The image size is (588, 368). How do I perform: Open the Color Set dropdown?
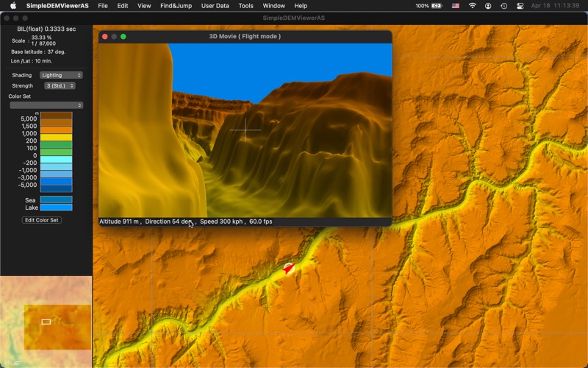pos(46,105)
